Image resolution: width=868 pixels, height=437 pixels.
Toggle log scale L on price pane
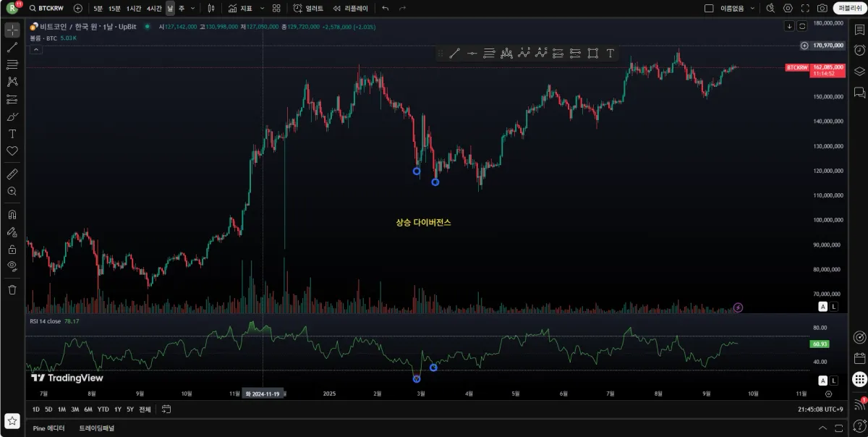pyautogui.click(x=833, y=307)
